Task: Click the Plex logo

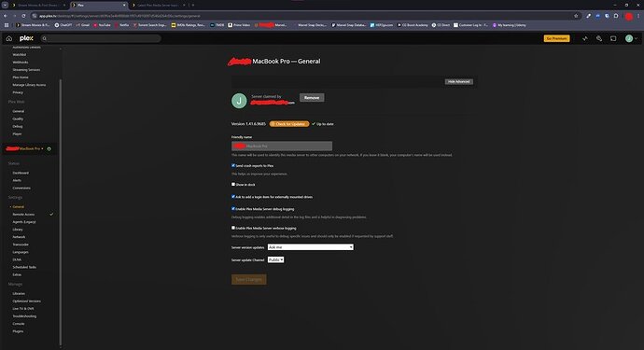Action: (26, 38)
